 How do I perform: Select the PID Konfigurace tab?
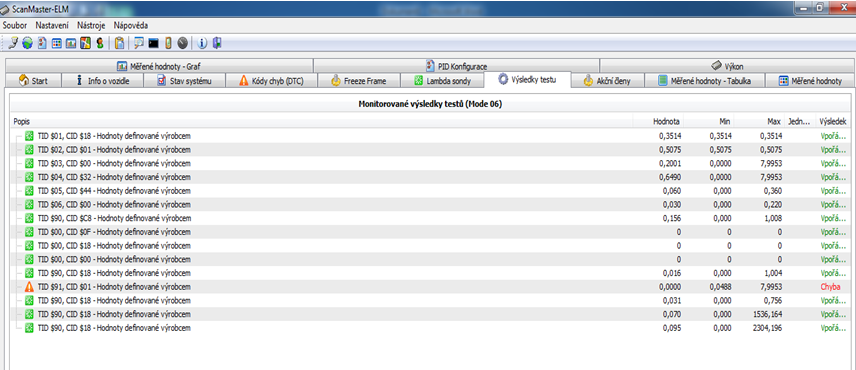456,66
